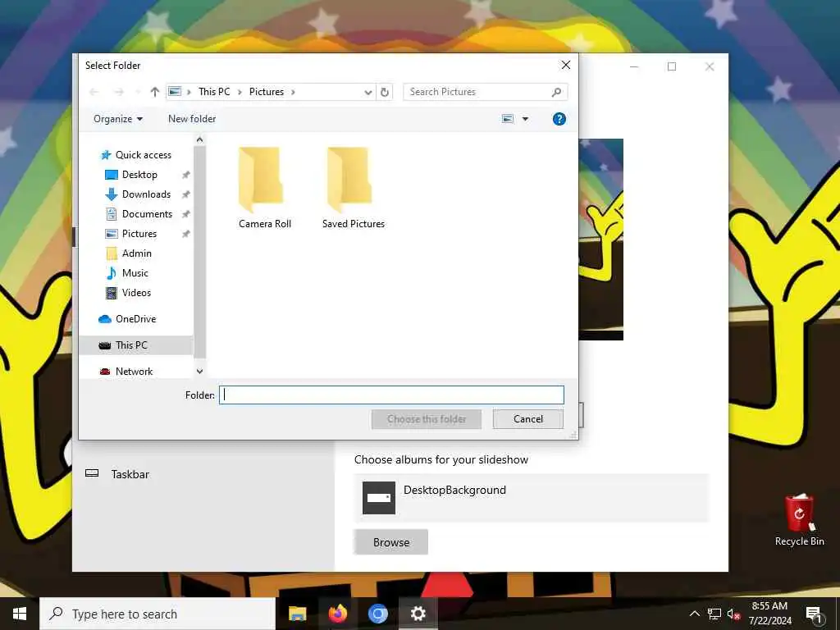Click the volume tray icon

coord(734,614)
